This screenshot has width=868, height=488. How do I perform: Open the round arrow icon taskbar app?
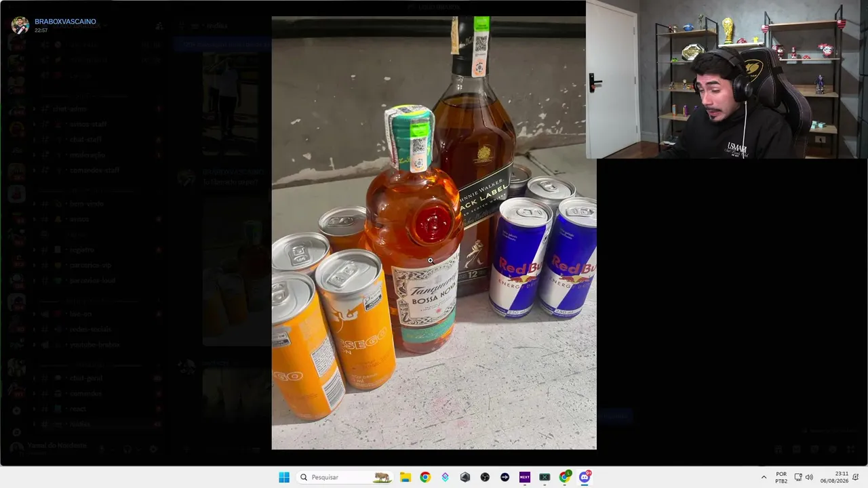click(505, 477)
